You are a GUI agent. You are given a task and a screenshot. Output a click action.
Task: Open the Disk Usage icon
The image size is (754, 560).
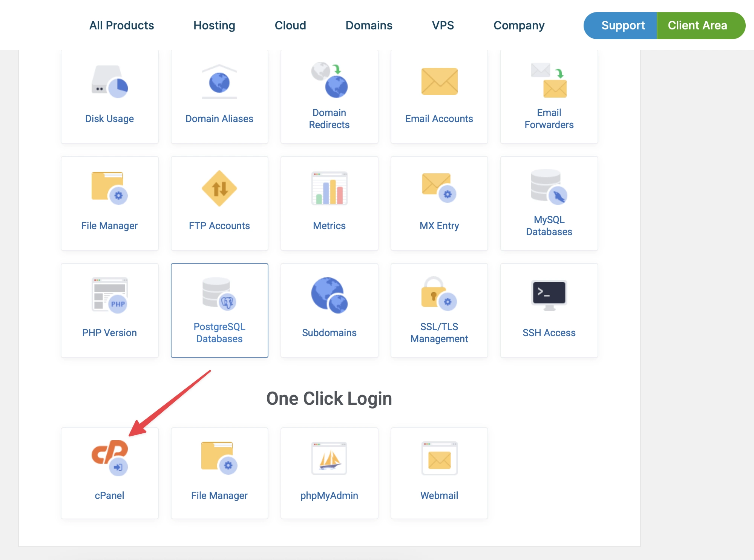coord(110,81)
